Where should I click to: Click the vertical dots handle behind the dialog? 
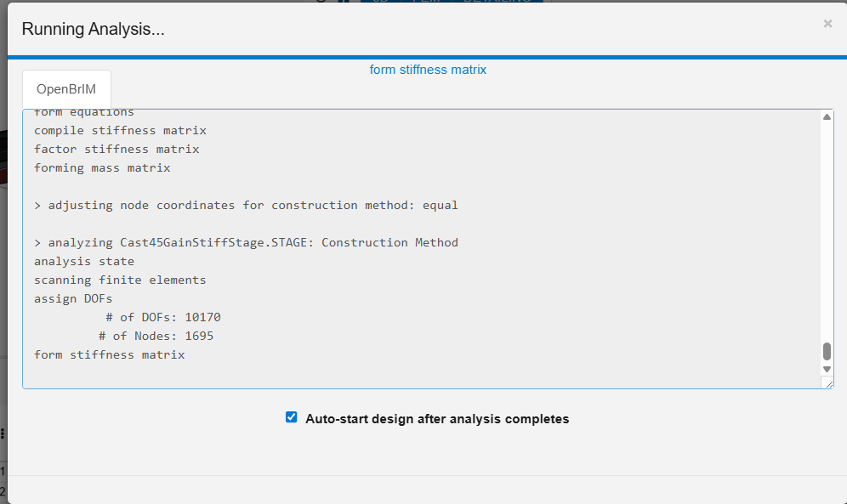3,433
